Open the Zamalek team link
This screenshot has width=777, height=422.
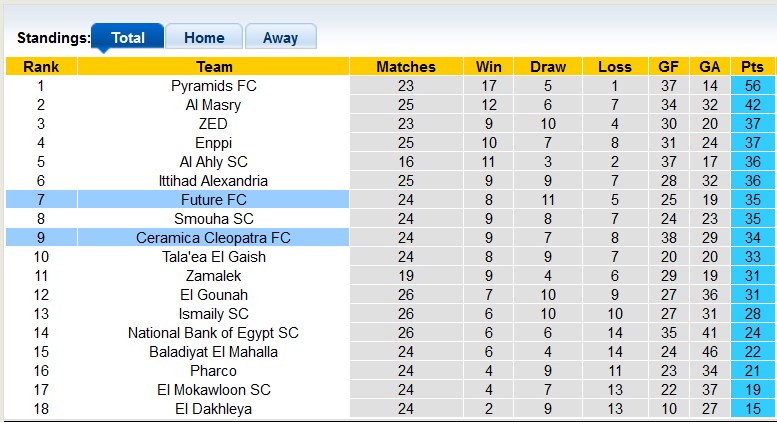(213, 276)
